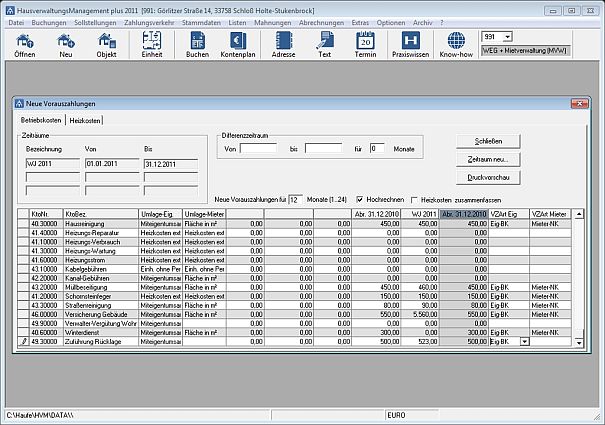
Task: Click the Neue Vorauszahlungen months field 12
Action: 295,200
